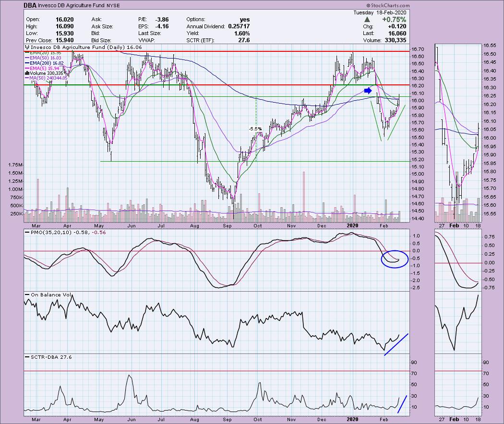The width and height of the screenshot is (504, 424).
Task: Click the 16.55 label on zoomed thumbnail axis
Action: coord(490,46)
